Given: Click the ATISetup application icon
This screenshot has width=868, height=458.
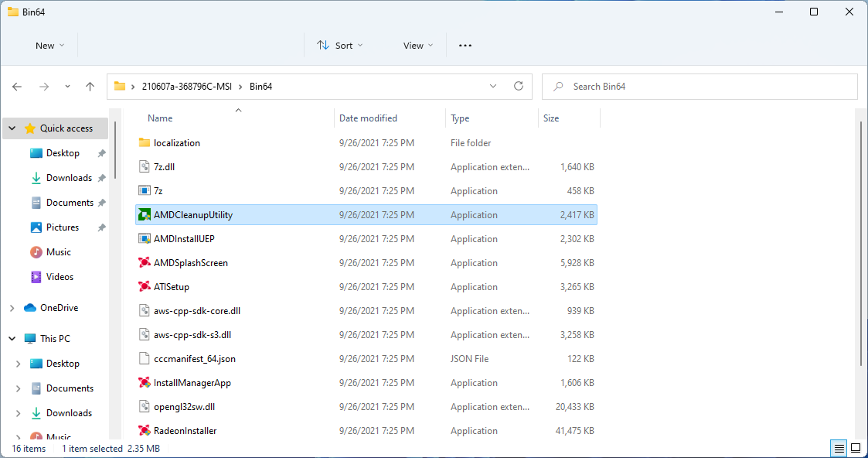Looking at the screenshot, I should [x=144, y=287].
